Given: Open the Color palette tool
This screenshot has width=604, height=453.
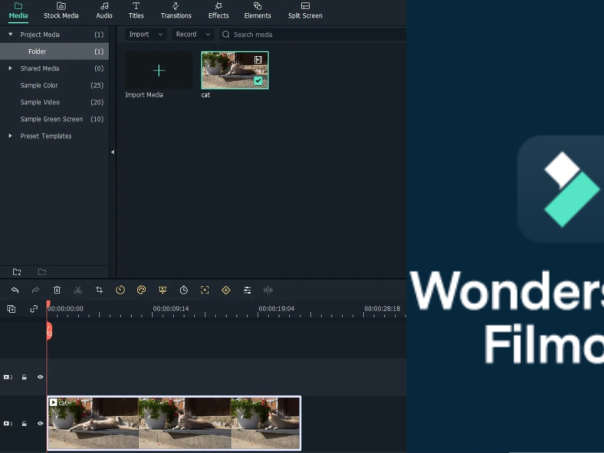Looking at the screenshot, I should 141,290.
